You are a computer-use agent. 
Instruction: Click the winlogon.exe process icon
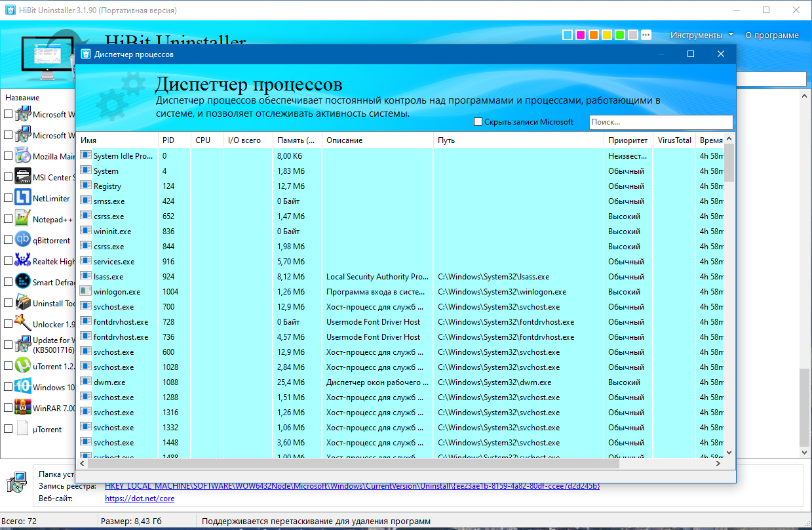pos(85,291)
